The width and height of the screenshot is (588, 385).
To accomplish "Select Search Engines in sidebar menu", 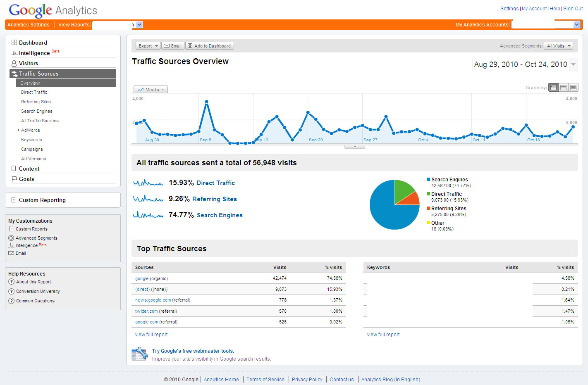I will [37, 111].
